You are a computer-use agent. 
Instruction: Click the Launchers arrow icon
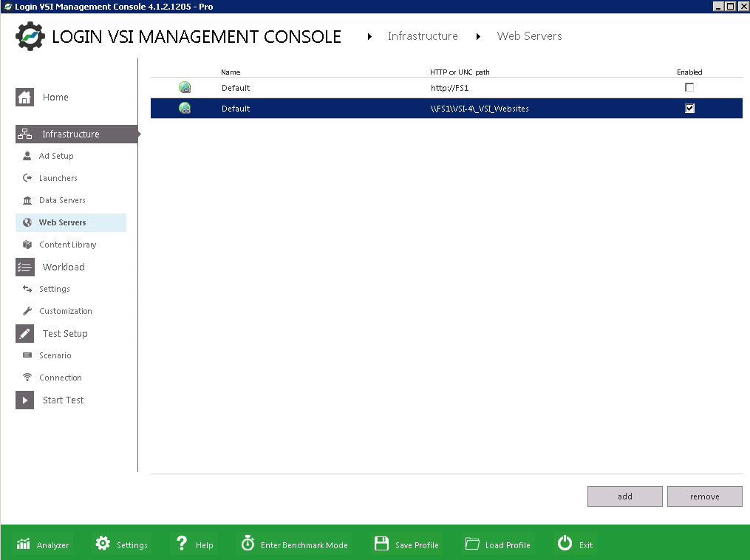click(27, 178)
